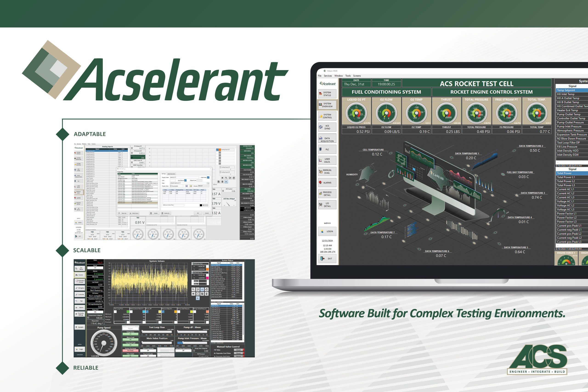
Task: Open Alarms in the laptop Main HMI sidebar
Action: point(327,183)
